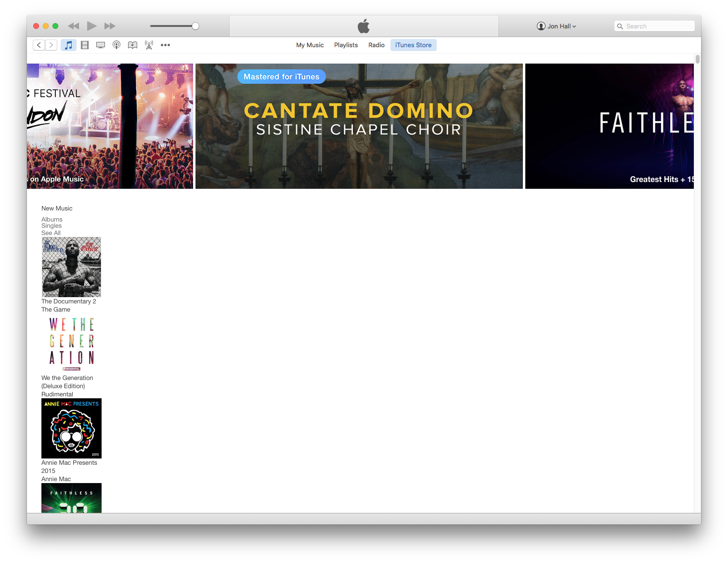Viewport: 728px width, 563px height.
Task: Open the Festival on Apple Music banner
Action: [110, 126]
